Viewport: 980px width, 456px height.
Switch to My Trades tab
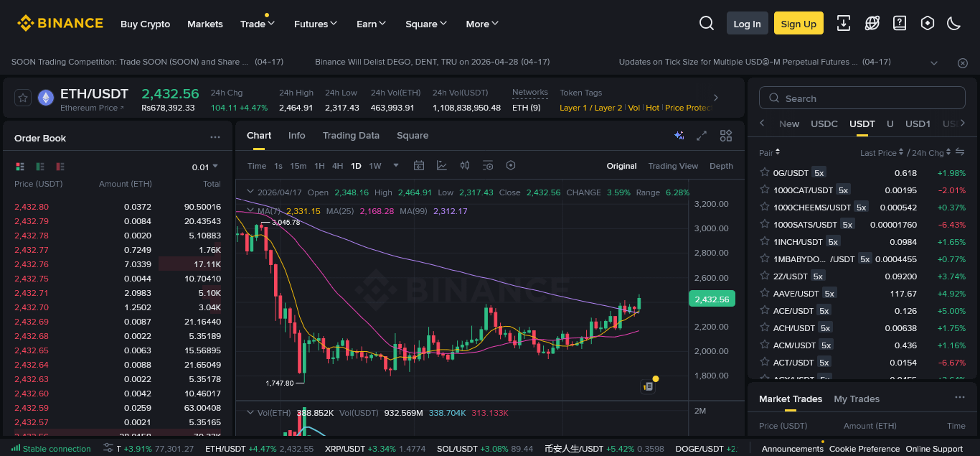point(857,399)
